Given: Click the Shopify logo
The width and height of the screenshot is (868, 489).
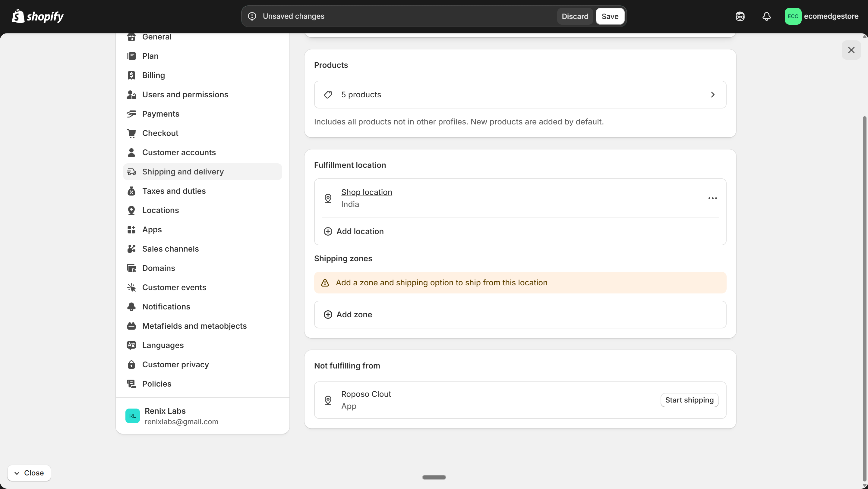Looking at the screenshot, I should pos(38,16).
